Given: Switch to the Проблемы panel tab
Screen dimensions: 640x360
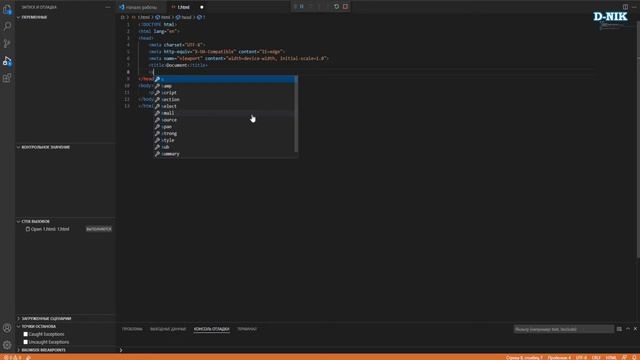Looking at the screenshot, I should tap(132, 329).
